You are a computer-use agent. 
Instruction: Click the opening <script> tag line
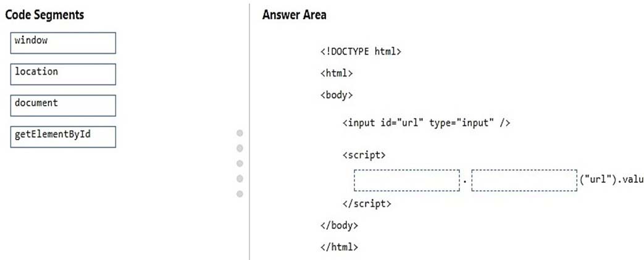coord(364,155)
